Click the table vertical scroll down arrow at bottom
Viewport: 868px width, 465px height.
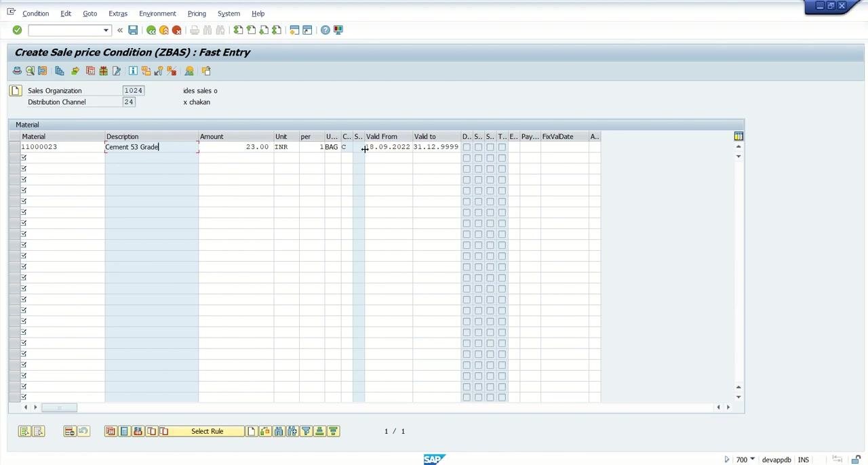pyautogui.click(x=738, y=397)
